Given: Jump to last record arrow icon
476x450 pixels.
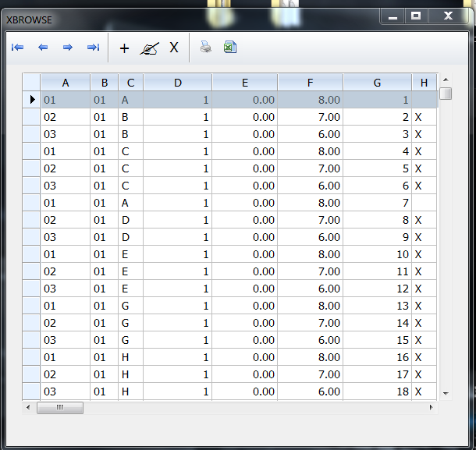Looking at the screenshot, I should [x=93, y=48].
